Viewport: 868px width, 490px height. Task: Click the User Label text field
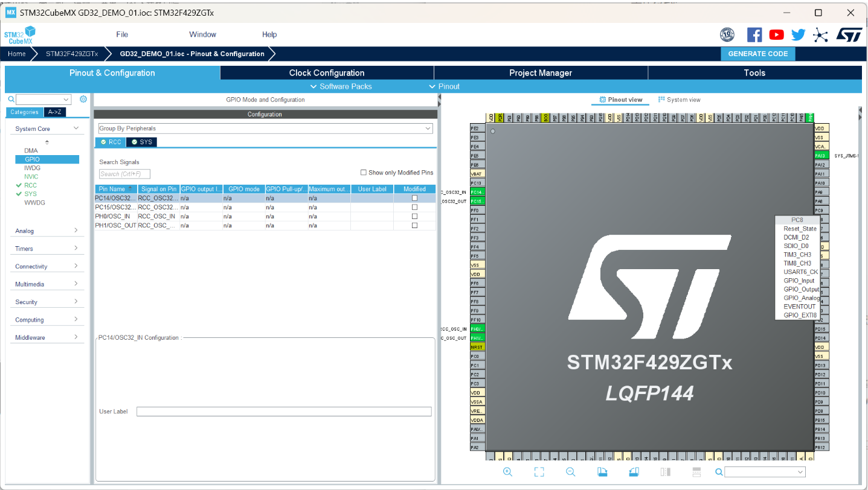(284, 412)
